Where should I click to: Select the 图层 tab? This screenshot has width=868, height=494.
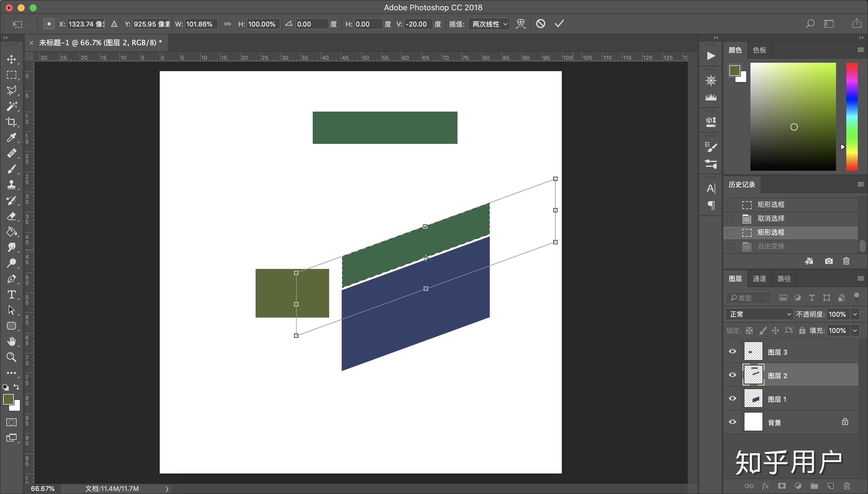735,279
